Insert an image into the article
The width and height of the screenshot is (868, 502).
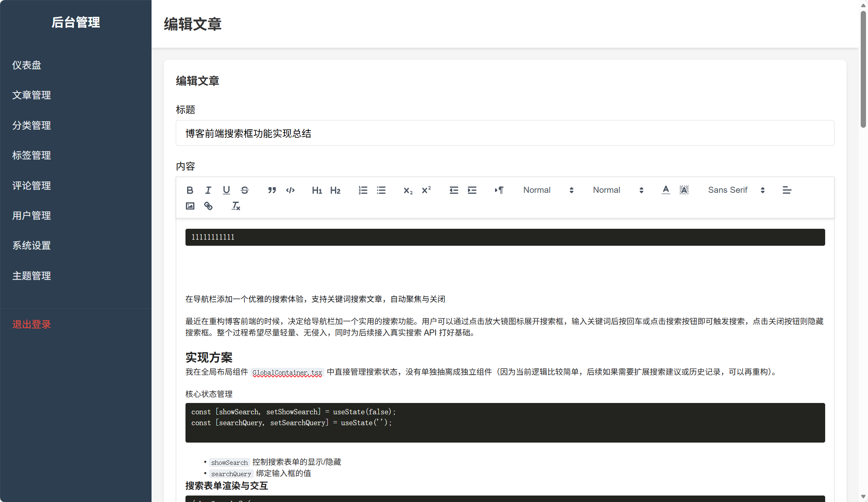coord(190,206)
